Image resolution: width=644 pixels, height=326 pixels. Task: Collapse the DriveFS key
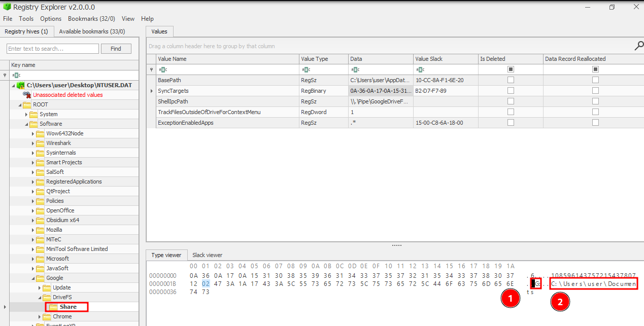pyautogui.click(x=40, y=298)
